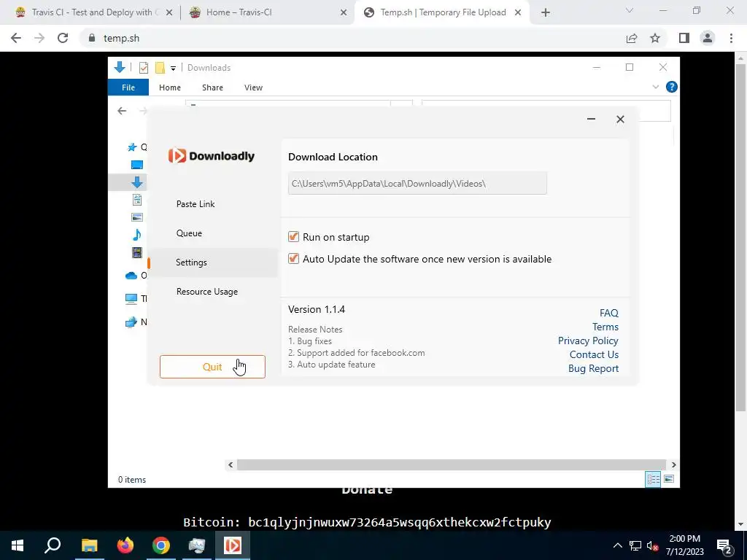Show hidden system tray icons
The image size is (747, 560).
click(617, 545)
